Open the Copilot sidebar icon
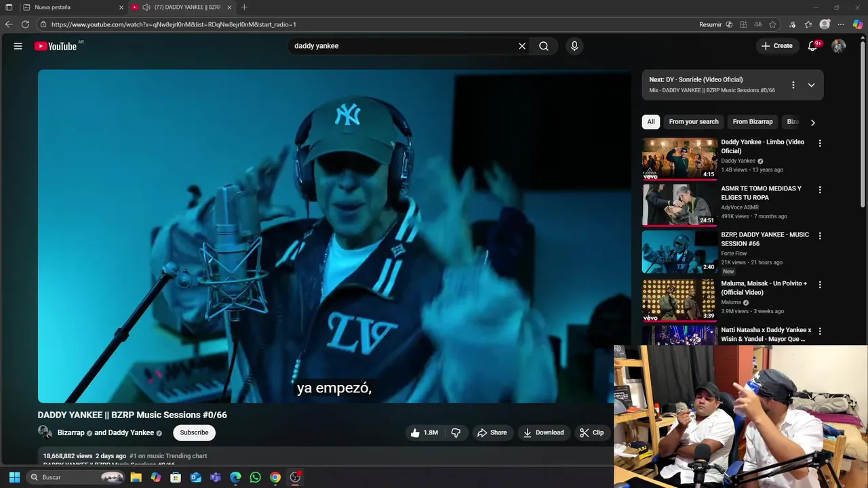This screenshot has width=868, height=488. coord(858,24)
